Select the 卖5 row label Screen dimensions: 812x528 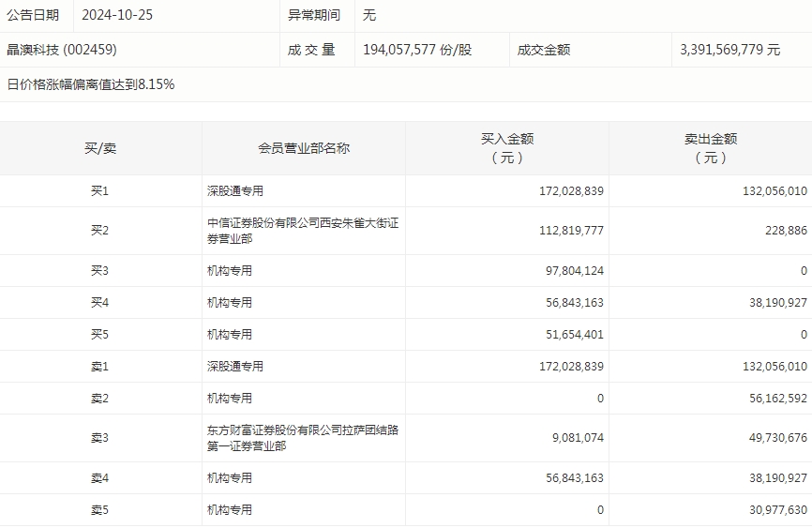(x=100, y=510)
